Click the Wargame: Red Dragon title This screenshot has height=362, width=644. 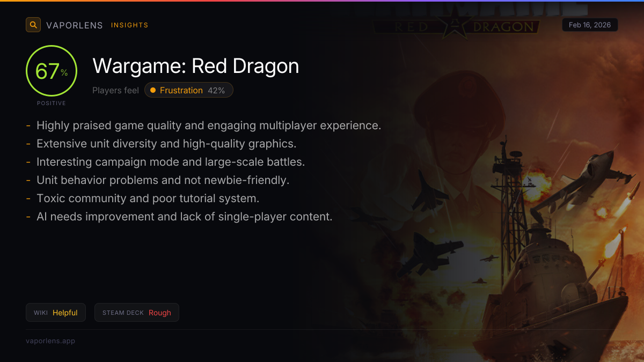point(196,66)
